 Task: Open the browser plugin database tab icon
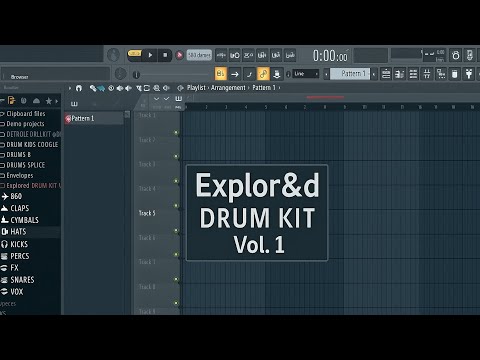pos(23,100)
